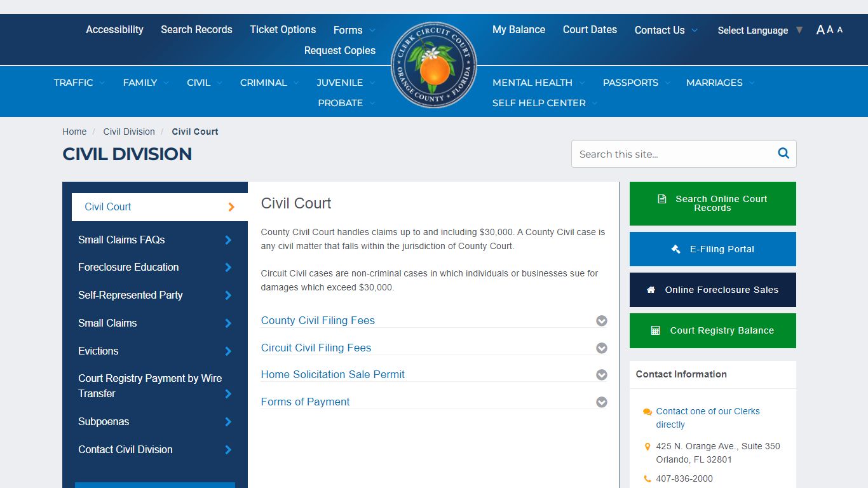
Task: Open the Request Copies link
Action: (340, 50)
